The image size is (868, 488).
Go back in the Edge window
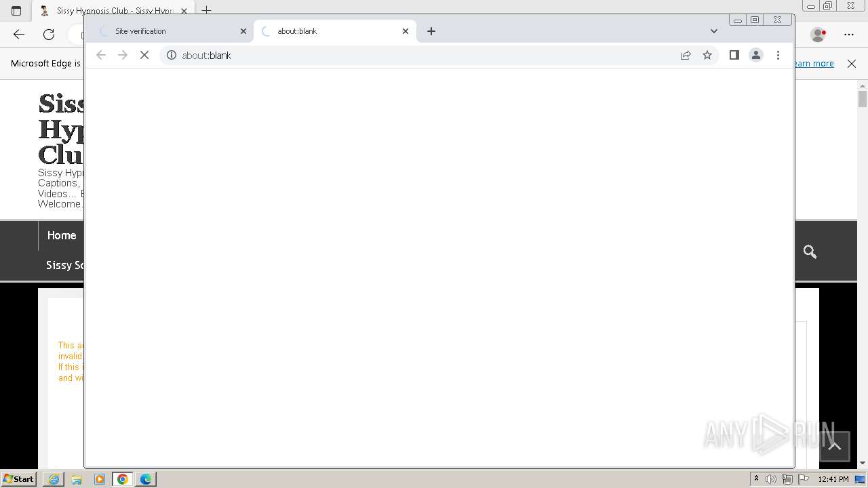[x=19, y=34]
